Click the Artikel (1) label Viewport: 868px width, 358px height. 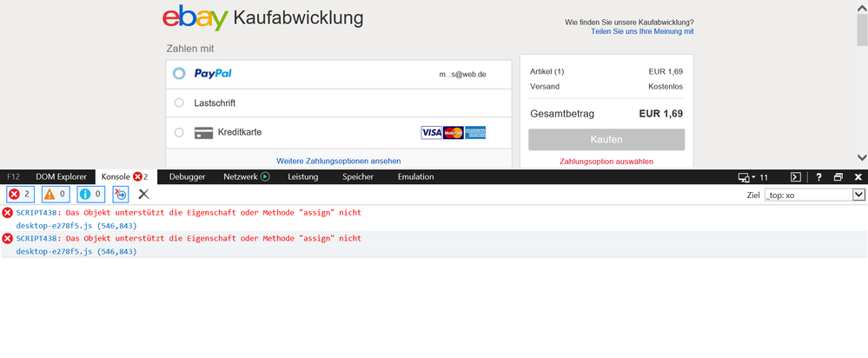[547, 72]
